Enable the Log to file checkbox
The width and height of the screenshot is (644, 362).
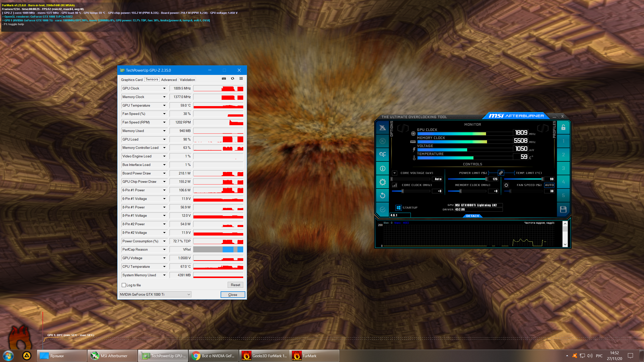(124, 285)
